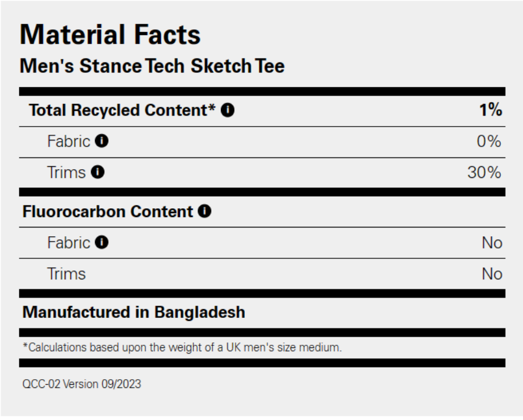Select No value for fluorocarbon Fabric
The width and height of the screenshot is (523, 420).
[492, 243]
